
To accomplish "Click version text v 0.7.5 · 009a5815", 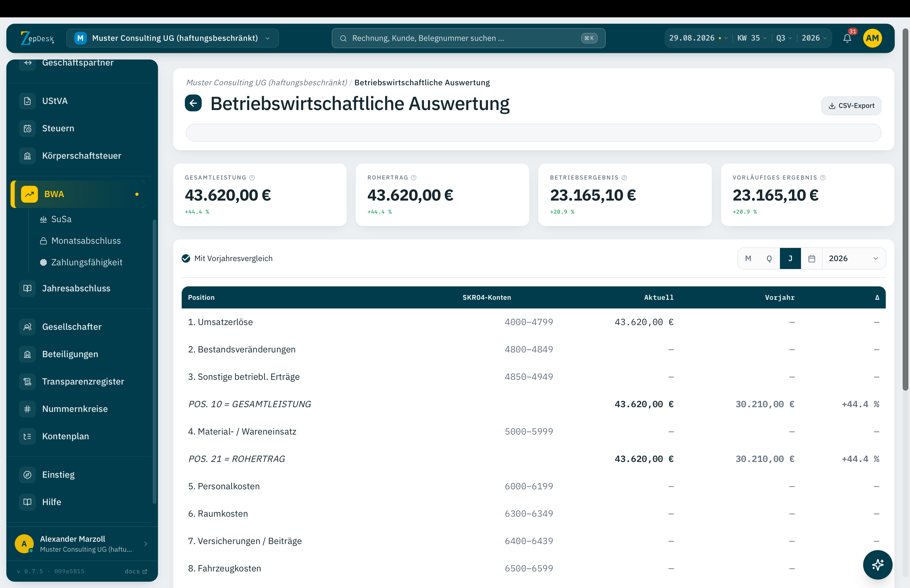I will click(x=50, y=571).
